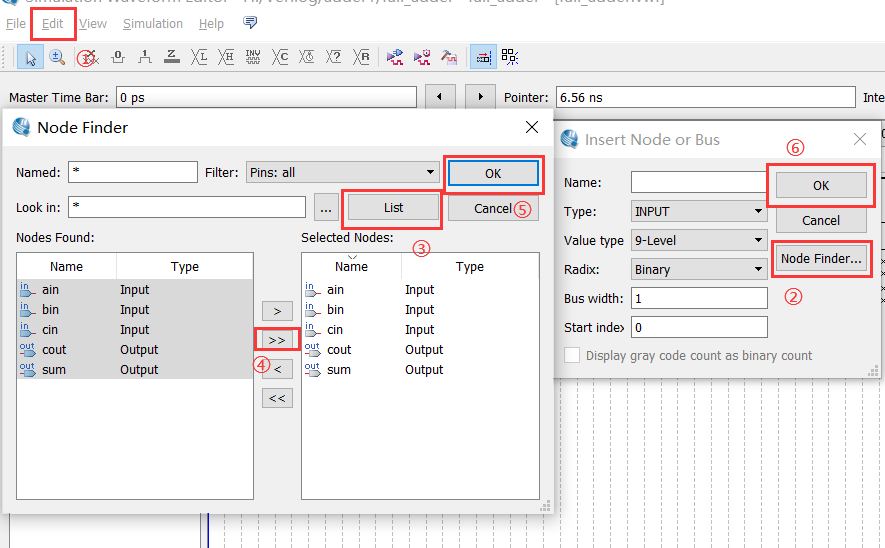
Task: Click the Invert (INV) waveform tool
Action: (253, 57)
